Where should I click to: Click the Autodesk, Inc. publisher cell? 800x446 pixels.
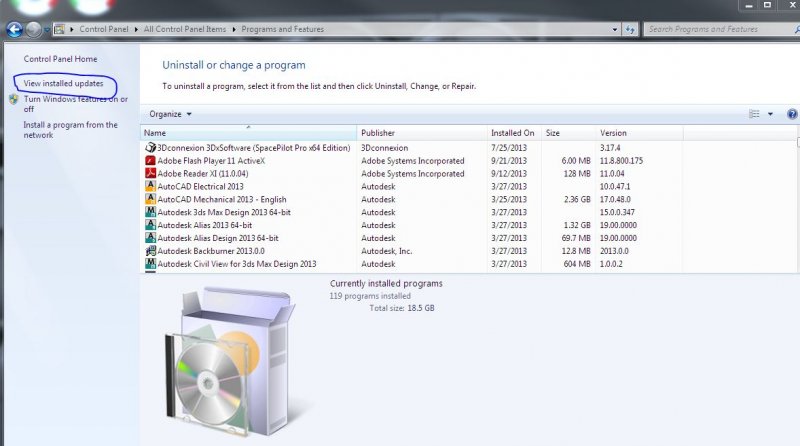click(x=386, y=251)
